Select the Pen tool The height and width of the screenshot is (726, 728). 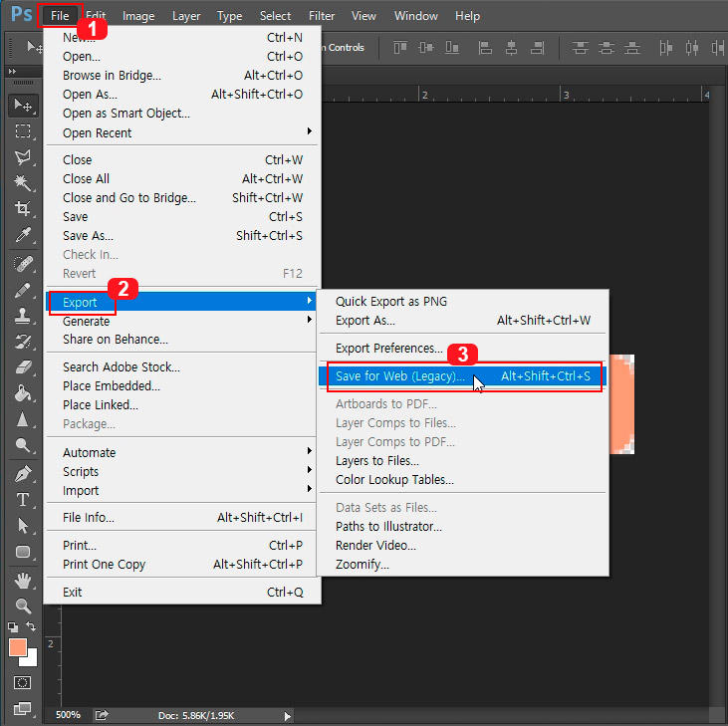[x=23, y=473]
